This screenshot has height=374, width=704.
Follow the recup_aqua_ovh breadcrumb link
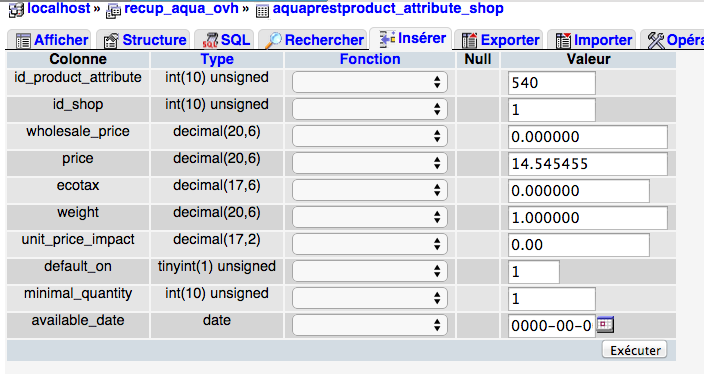[181, 8]
